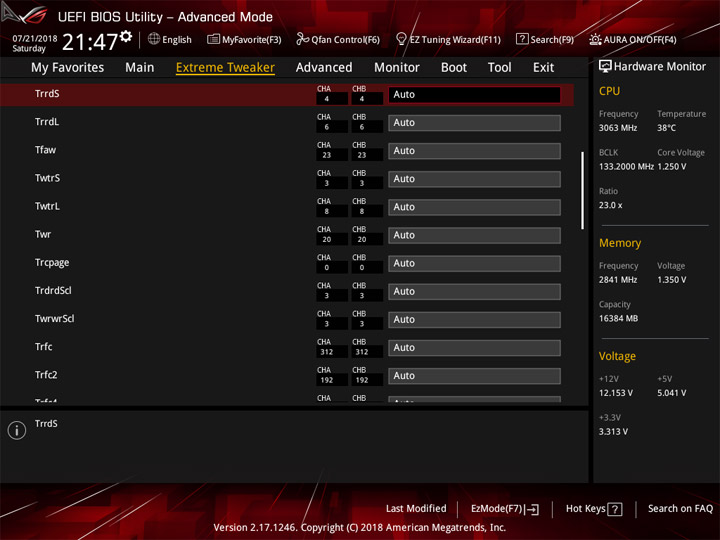The width and height of the screenshot is (720, 540).
Task: Click Last Modified button
Action: [416, 508]
